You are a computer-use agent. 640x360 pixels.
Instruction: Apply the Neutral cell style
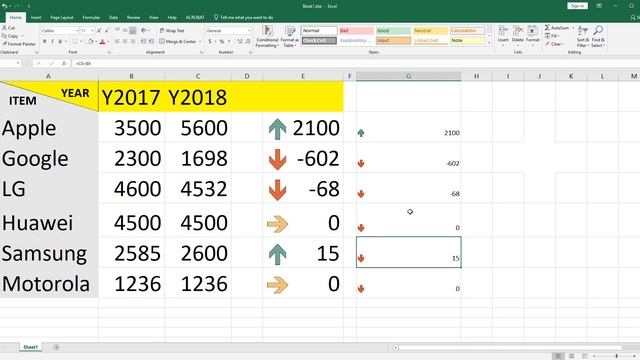click(x=430, y=31)
